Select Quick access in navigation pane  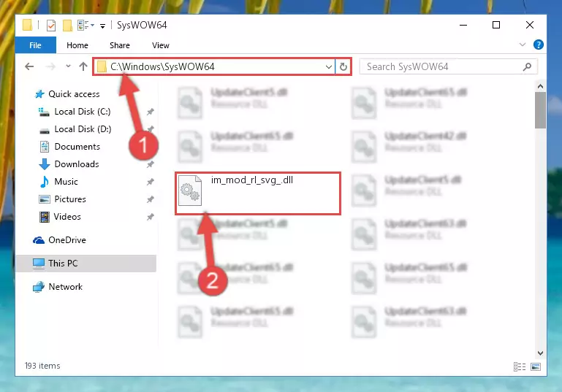[74, 93]
